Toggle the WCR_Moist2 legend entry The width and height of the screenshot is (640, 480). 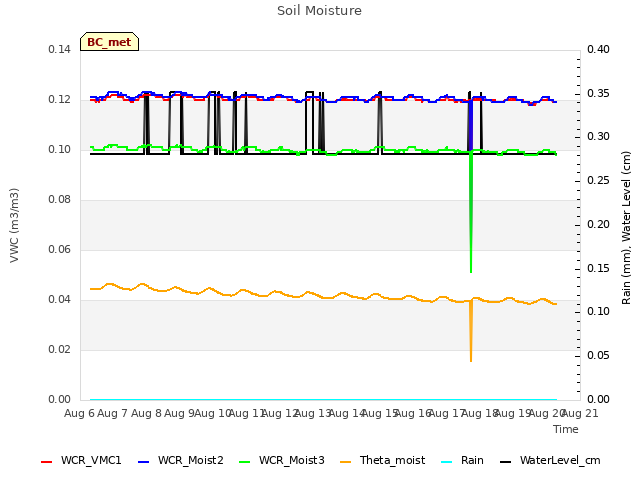[x=181, y=461]
